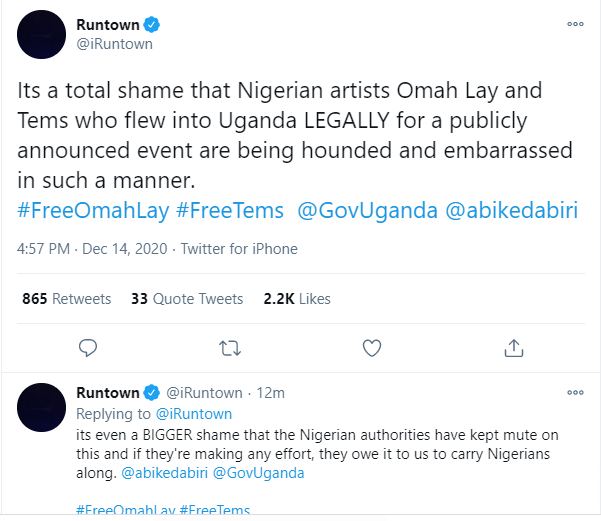This screenshot has width=601, height=521.
Task: Click verified badge in reply tweet
Action: [152, 392]
